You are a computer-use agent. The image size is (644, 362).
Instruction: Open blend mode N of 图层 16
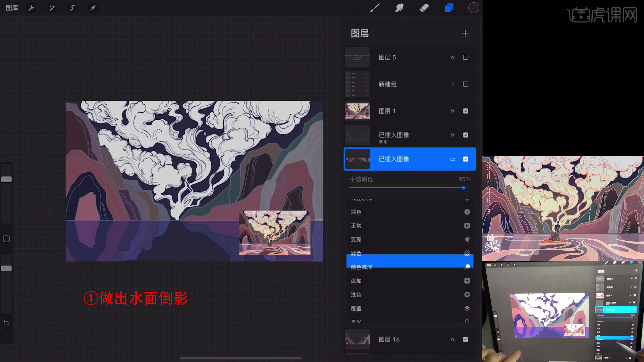pyautogui.click(x=453, y=339)
